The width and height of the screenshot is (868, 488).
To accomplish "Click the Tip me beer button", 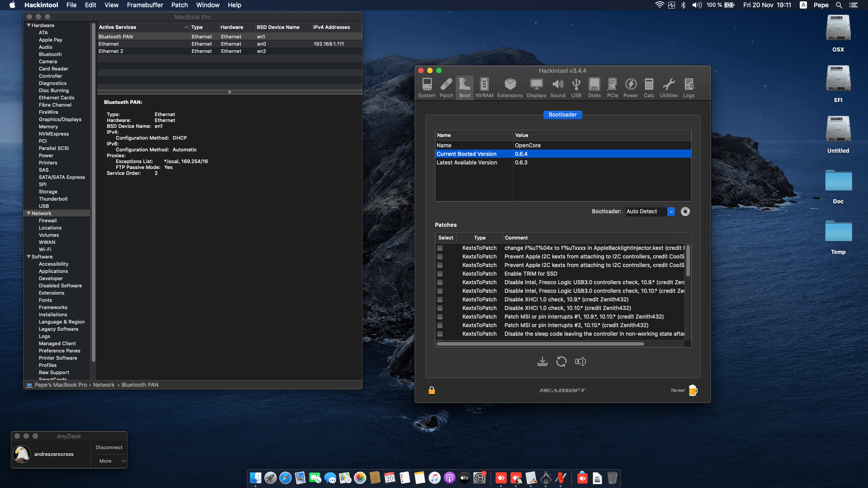I will coord(693,390).
